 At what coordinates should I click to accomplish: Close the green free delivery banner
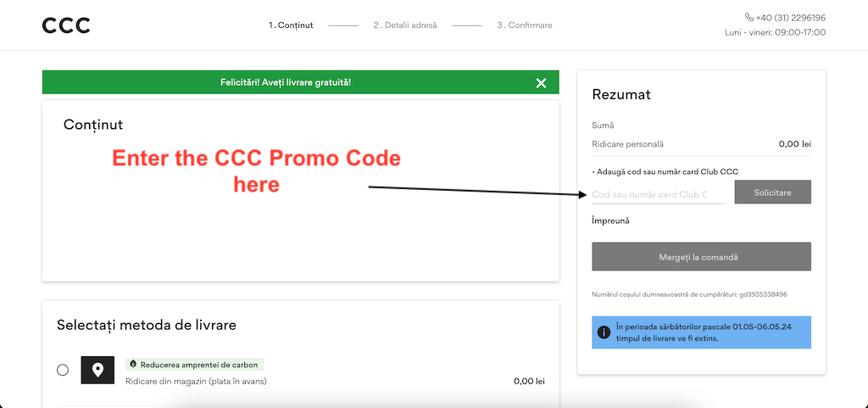(x=541, y=83)
